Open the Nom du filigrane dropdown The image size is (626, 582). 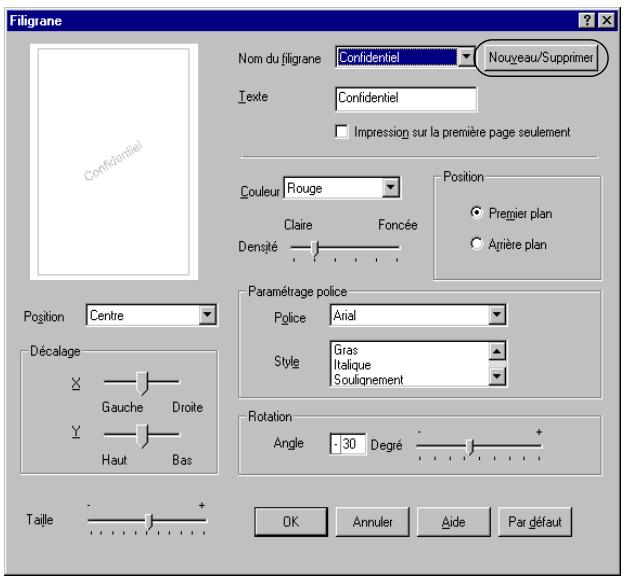(x=466, y=57)
